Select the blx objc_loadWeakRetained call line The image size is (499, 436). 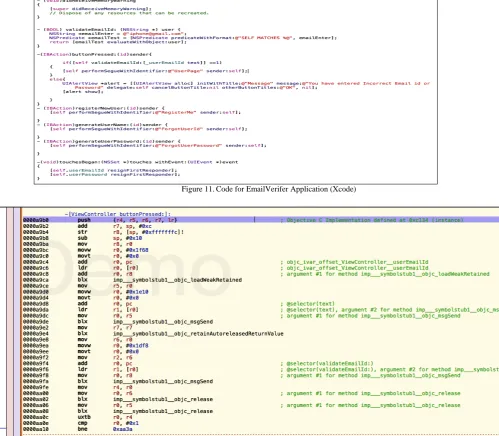[x=132, y=280]
